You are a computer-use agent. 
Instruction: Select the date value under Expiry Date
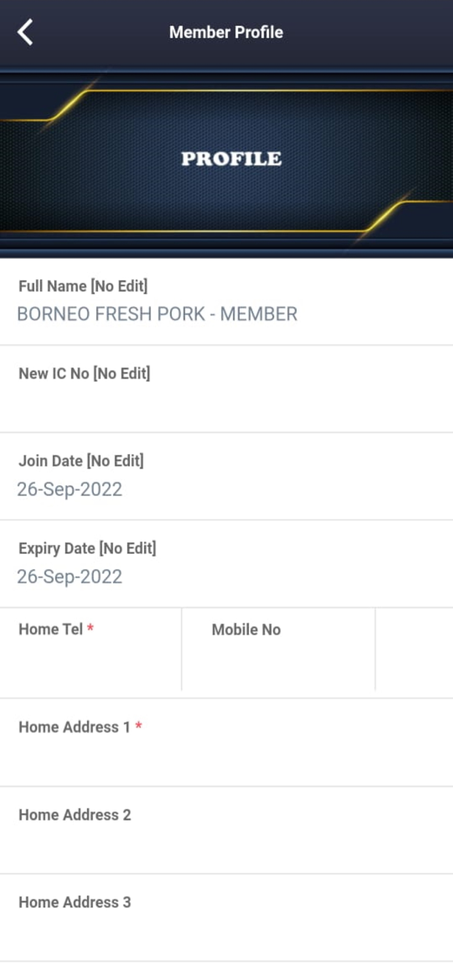[69, 577]
